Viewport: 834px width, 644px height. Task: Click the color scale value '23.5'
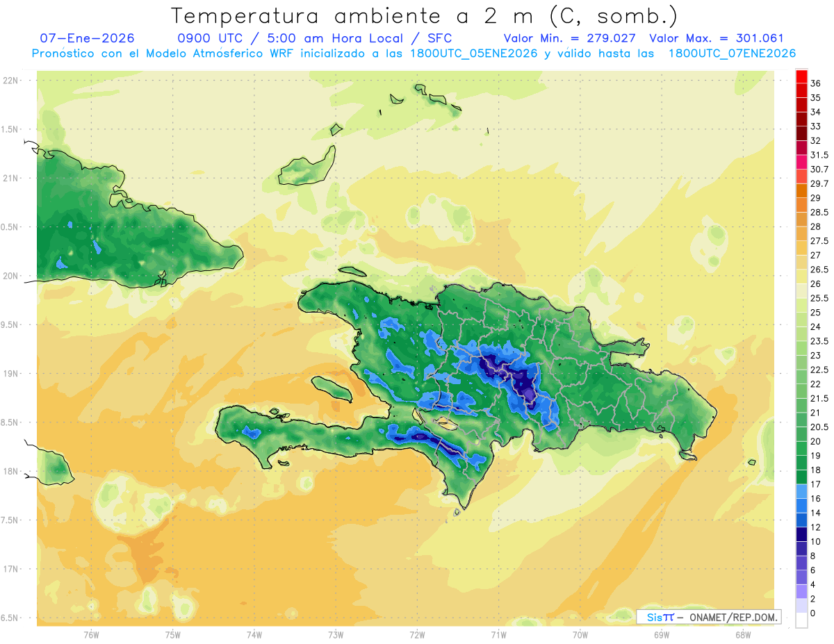click(x=819, y=341)
